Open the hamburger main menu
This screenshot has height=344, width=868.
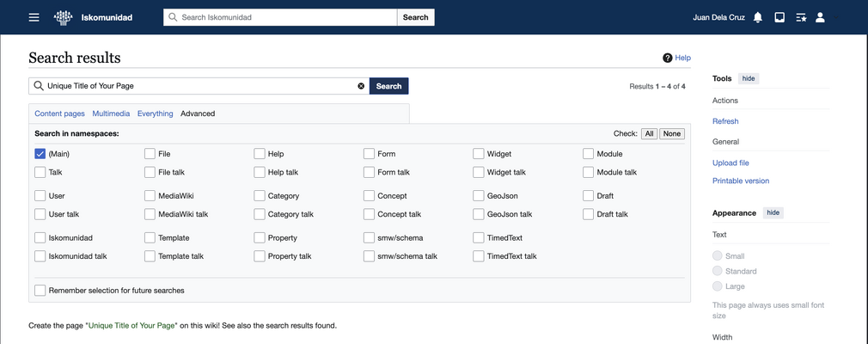pos(34,17)
